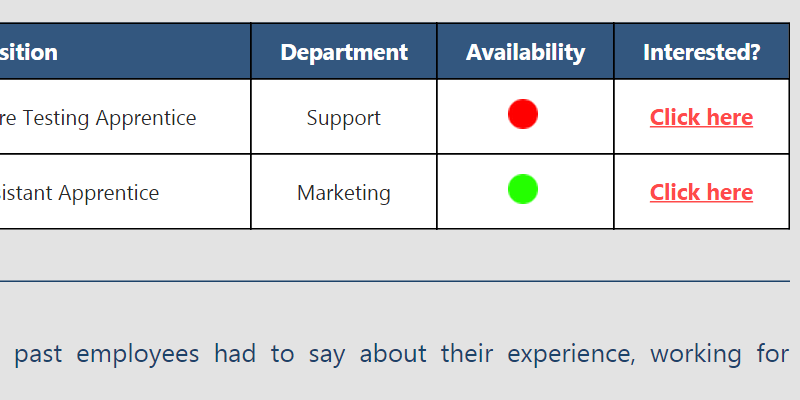Click the Assistant Apprentice position cell

pyautogui.click(x=80, y=193)
